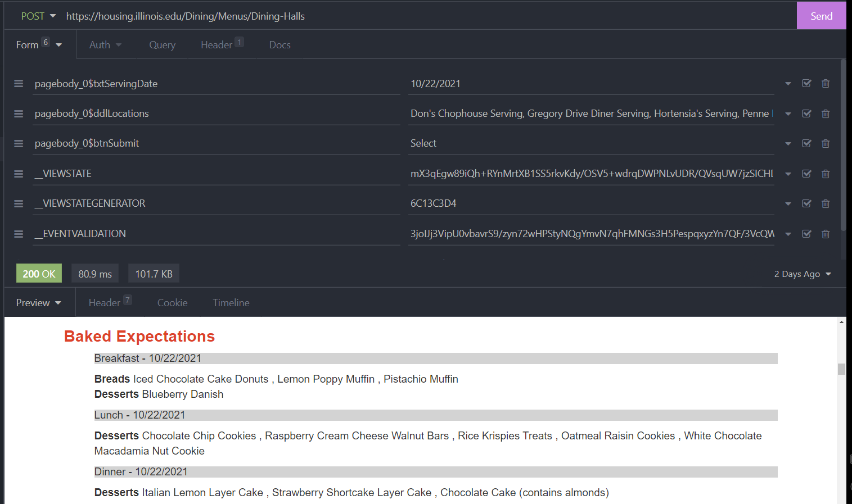Click the form panel scrollbar
This screenshot has height=504, width=852.
(x=843, y=145)
